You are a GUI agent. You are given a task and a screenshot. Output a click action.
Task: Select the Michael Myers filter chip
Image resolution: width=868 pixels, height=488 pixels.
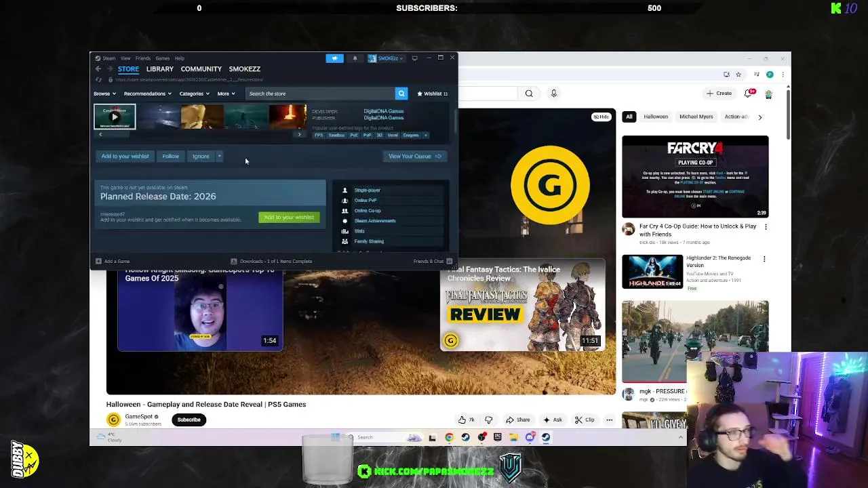(696, 117)
